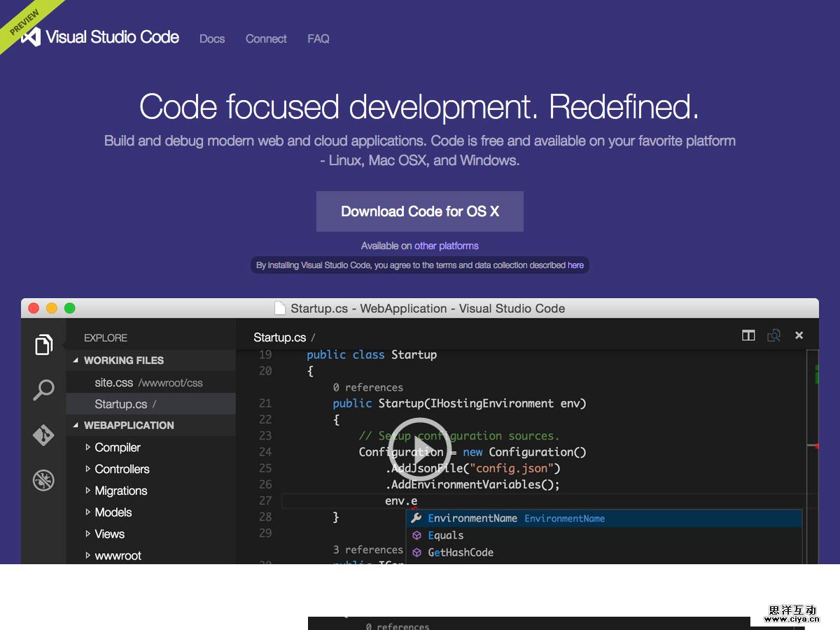The height and width of the screenshot is (630, 840).
Task: Follow the other platforms link
Action: [x=447, y=246]
